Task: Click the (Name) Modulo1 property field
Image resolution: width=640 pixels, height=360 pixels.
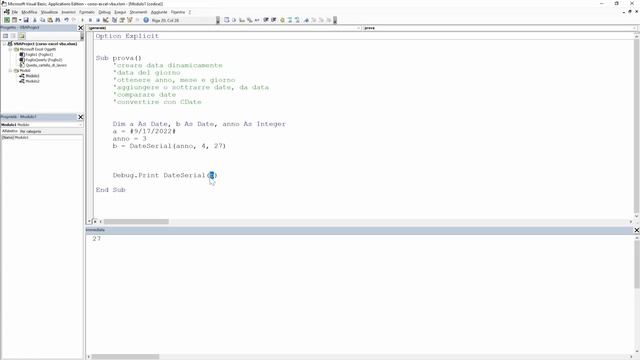Action: [x=42, y=138]
